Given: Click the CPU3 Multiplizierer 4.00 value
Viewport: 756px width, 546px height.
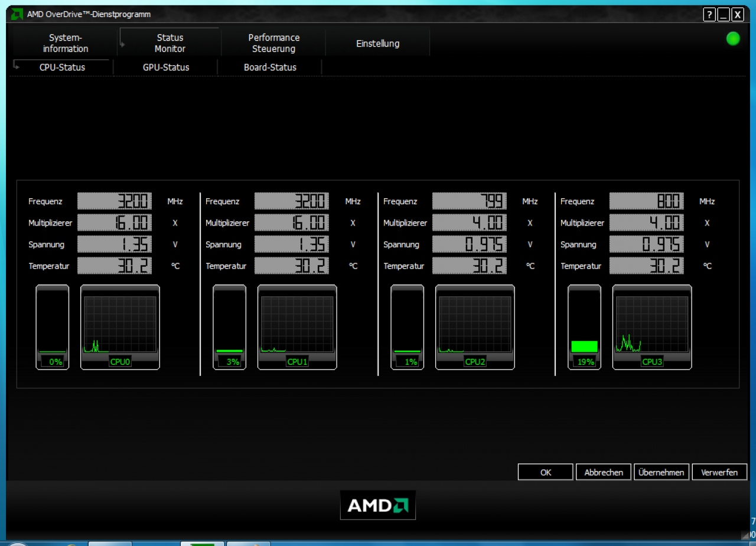Looking at the screenshot, I should click(647, 223).
